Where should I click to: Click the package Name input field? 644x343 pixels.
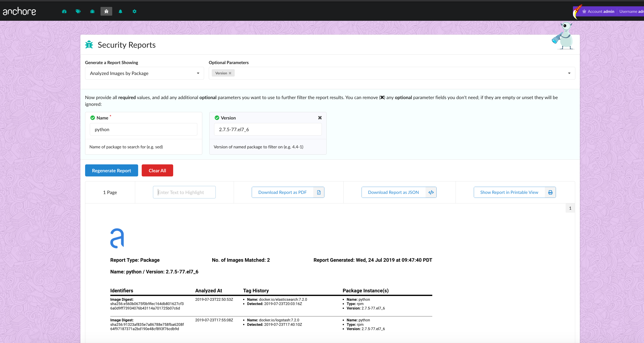[143, 129]
